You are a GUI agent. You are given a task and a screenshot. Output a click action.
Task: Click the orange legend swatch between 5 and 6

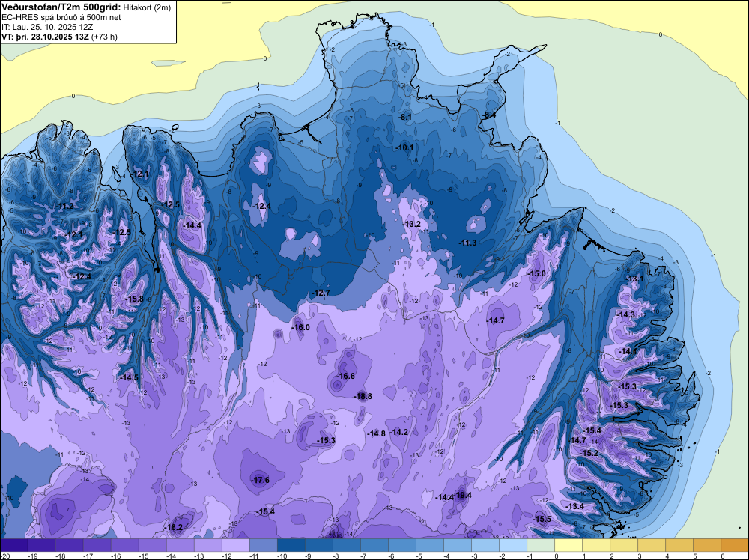[x=707, y=544]
